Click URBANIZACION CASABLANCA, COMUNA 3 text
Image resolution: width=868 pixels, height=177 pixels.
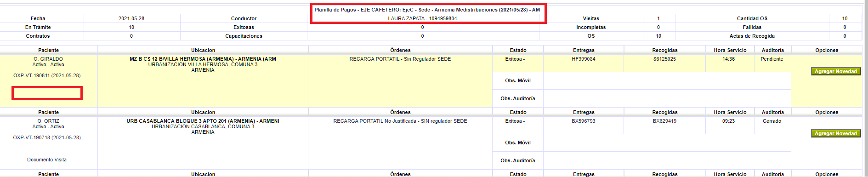[x=203, y=126]
